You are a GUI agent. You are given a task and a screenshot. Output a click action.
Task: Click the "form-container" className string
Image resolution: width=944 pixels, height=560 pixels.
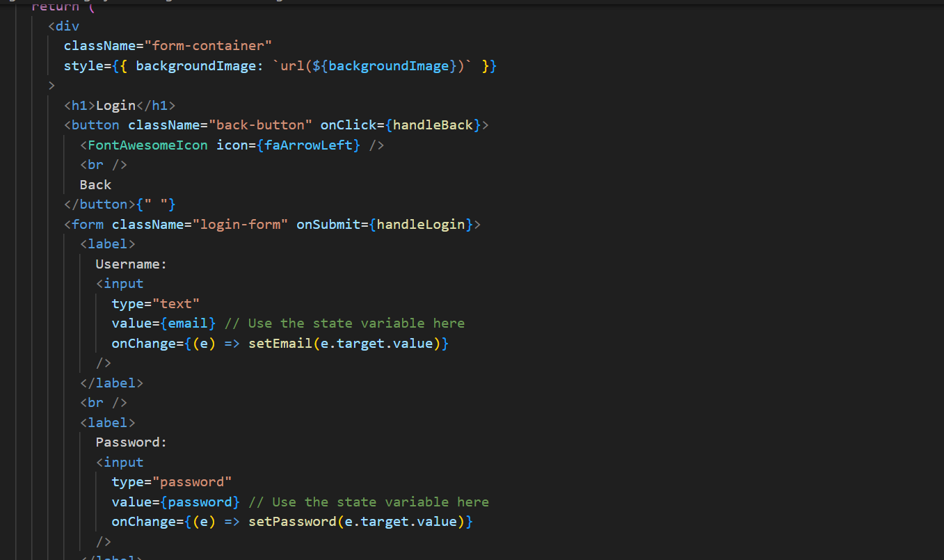tap(208, 46)
